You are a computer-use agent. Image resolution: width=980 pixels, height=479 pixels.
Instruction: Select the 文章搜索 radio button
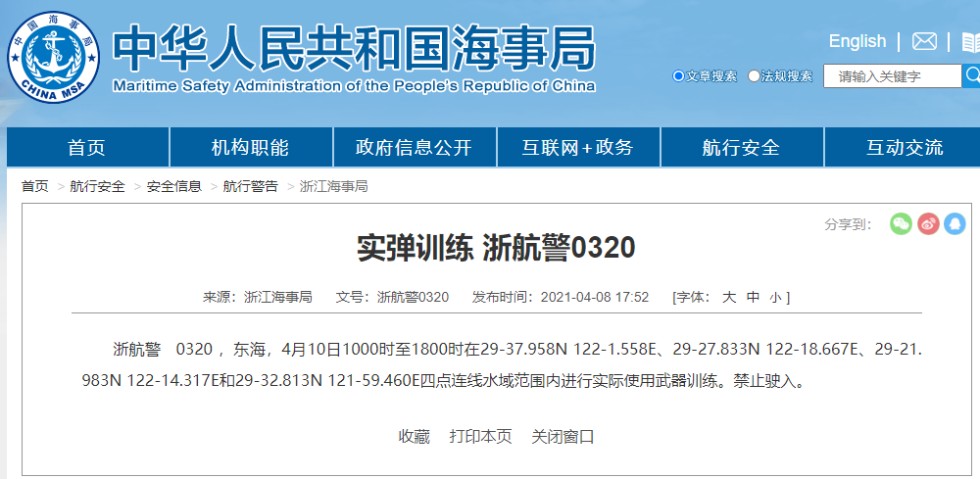pyautogui.click(x=678, y=76)
